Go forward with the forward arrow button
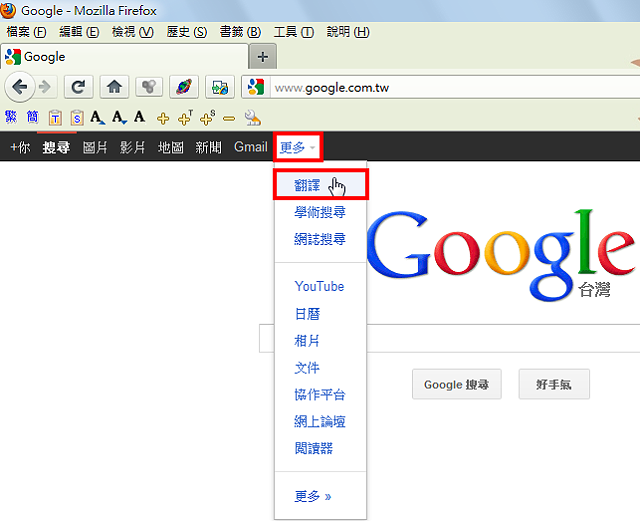Screen dimensions: 640x521 point(44,87)
